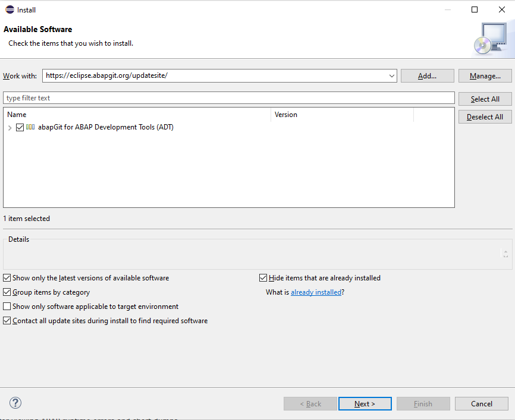This screenshot has width=515, height=420.
Task: Click the Version column header
Action: click(x=342, y=115)
